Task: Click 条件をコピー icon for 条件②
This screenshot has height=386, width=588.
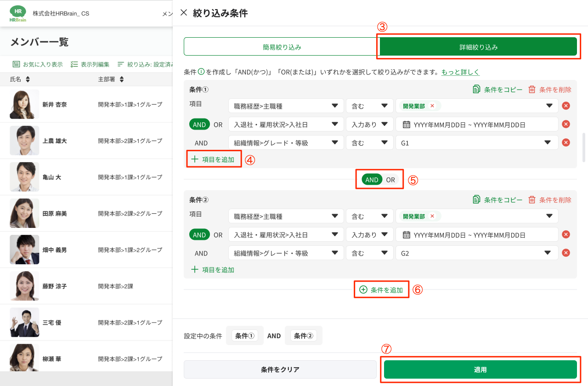Action: [x=476, y=200]
